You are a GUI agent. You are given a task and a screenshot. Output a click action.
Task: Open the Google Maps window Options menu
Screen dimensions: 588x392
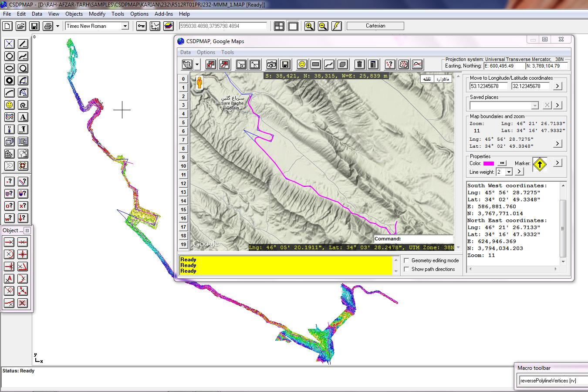point(206,52)
